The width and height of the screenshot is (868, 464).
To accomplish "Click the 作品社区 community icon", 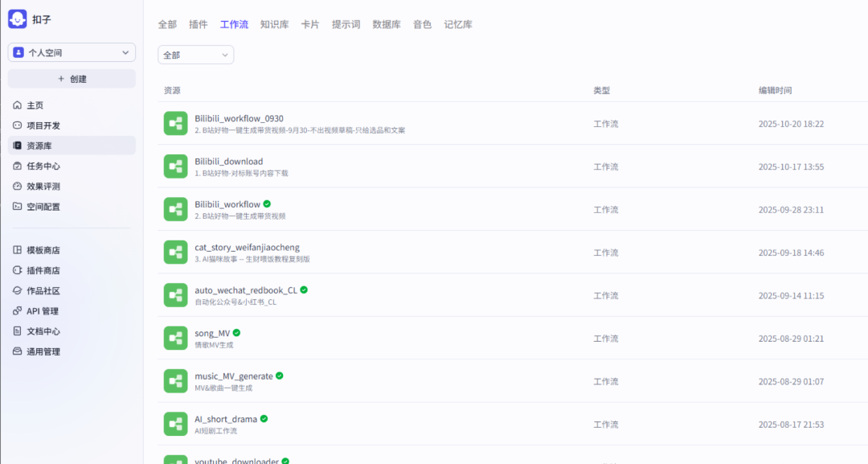I will coord(17,290).
